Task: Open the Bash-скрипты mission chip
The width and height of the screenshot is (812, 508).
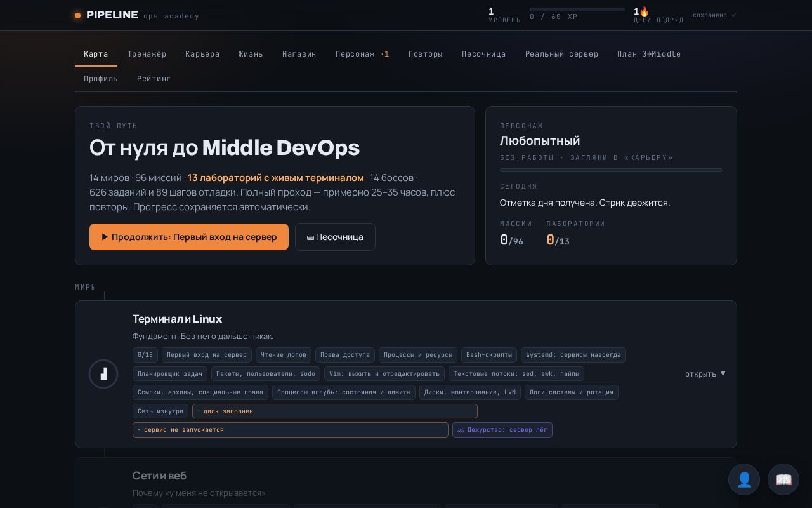Action: [x=489, y=355]
